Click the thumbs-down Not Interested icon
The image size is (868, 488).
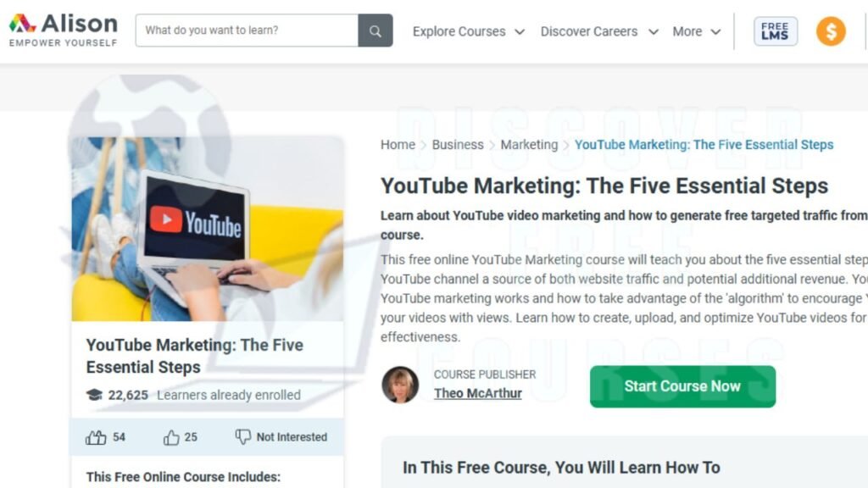click(242, 436)
